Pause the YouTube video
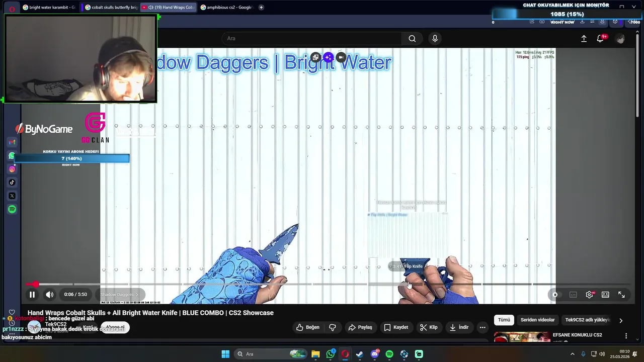 pyautogui.click(x=32, y=295)
